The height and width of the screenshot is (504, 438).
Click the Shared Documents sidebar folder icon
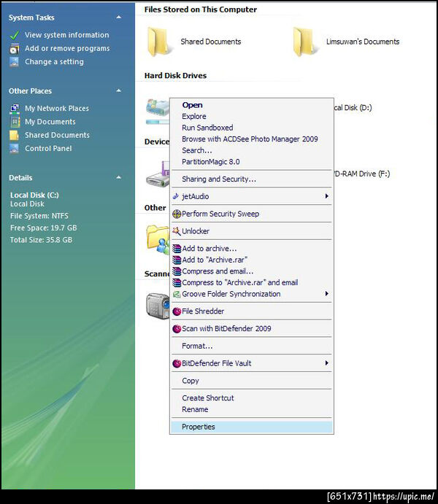point(14,136)
